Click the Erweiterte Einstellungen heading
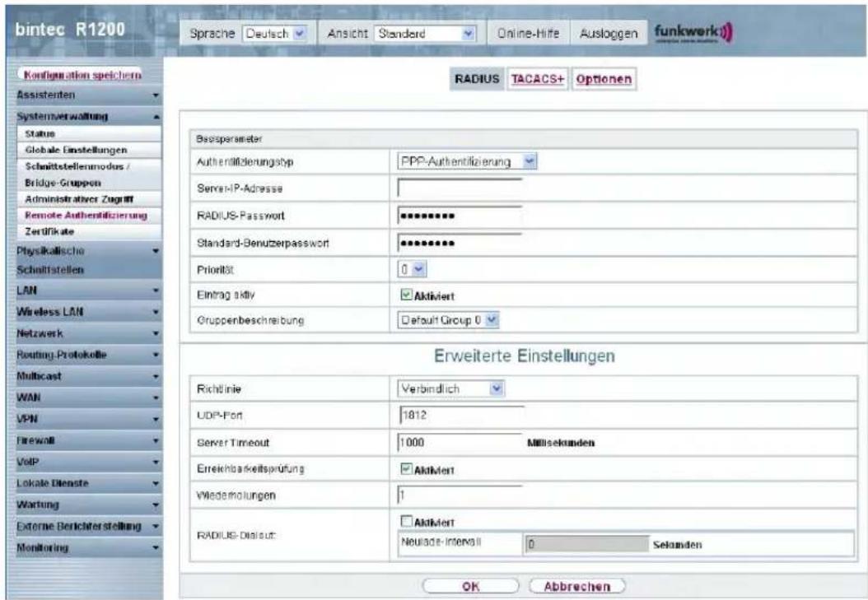Screen dimensions: 868x600 click(525, 356)
